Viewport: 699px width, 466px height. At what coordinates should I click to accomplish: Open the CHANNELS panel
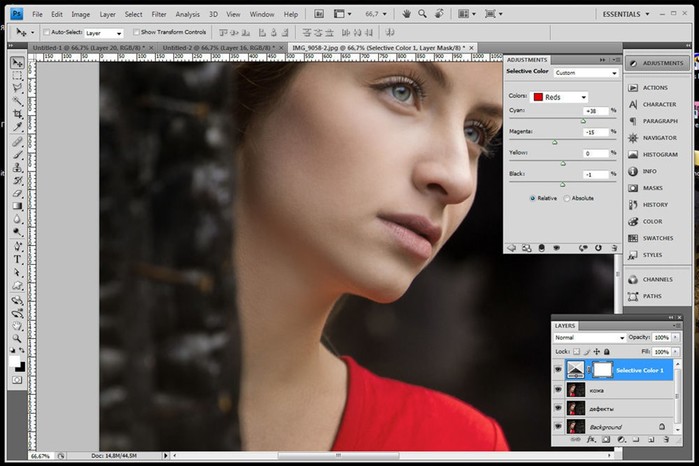pos(658,280)
